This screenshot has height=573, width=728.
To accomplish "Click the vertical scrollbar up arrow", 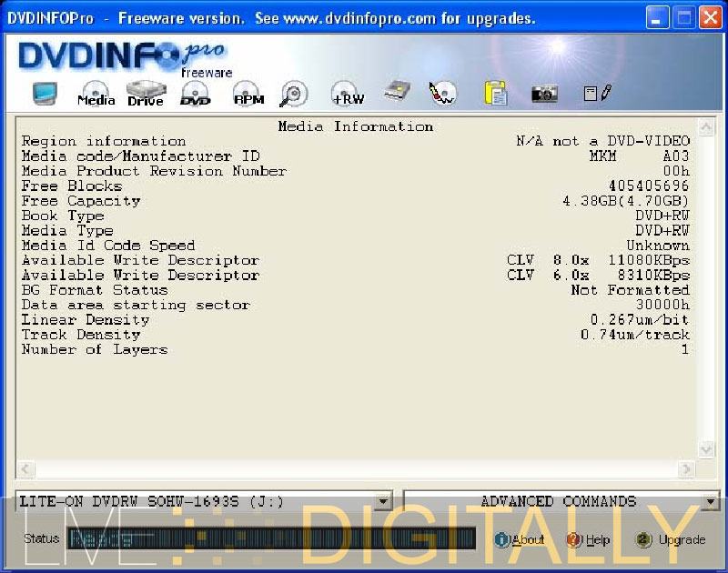I will [706, 126].
